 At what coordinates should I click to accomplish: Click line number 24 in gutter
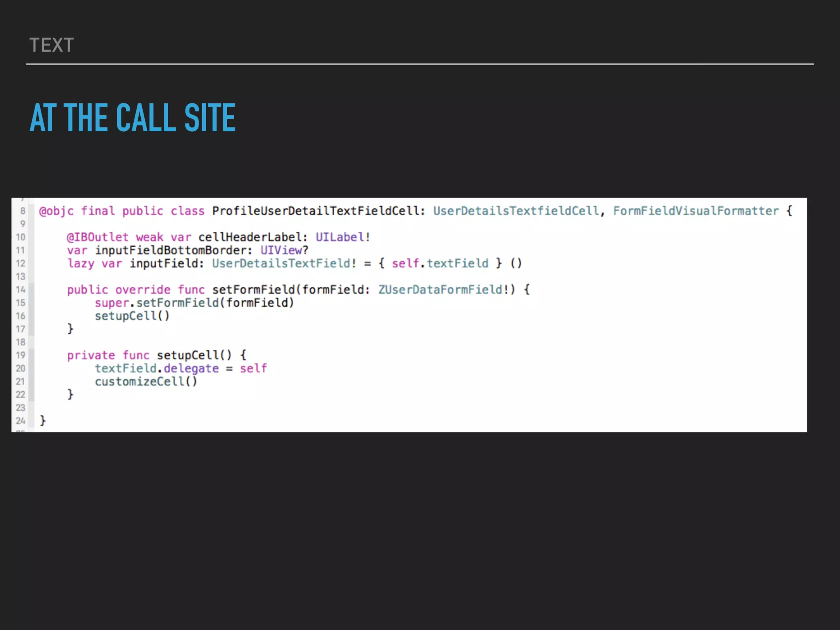pyautogui.click(x=21, y=421)
